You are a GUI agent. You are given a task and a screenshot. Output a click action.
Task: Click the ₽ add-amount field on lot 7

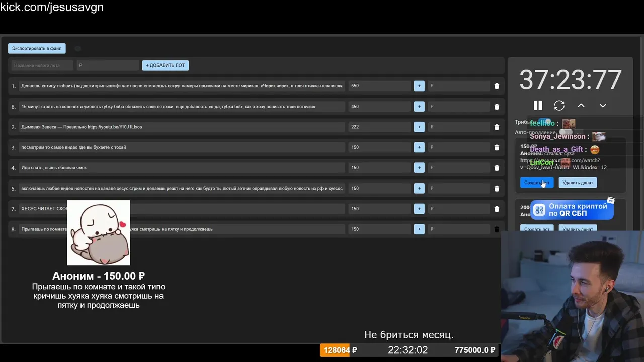[458, 209]
